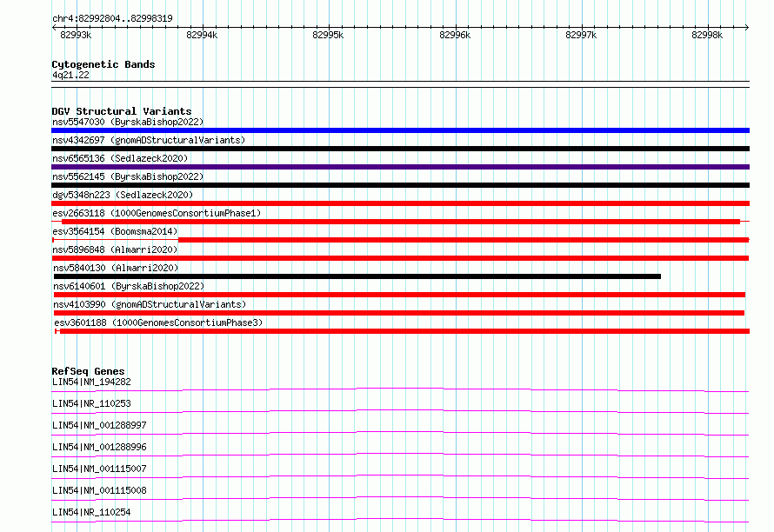Viewport: 774px width, 532px height.
Task: Click the black bar for nsv4342697
Action: [400, 149]
